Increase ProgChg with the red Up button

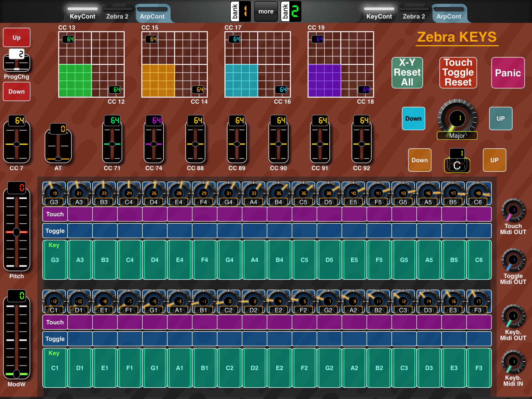click(17, 37)
